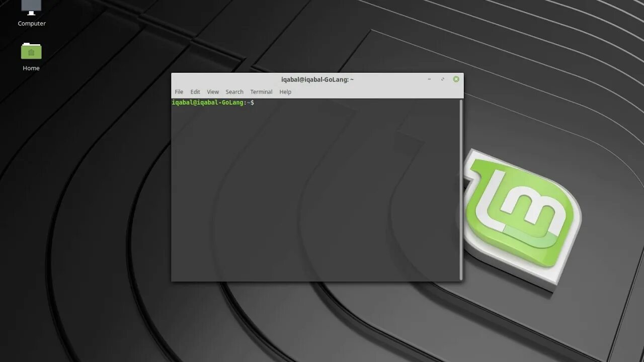
Task: Minimize the terminal window
Action: (429, 79)
